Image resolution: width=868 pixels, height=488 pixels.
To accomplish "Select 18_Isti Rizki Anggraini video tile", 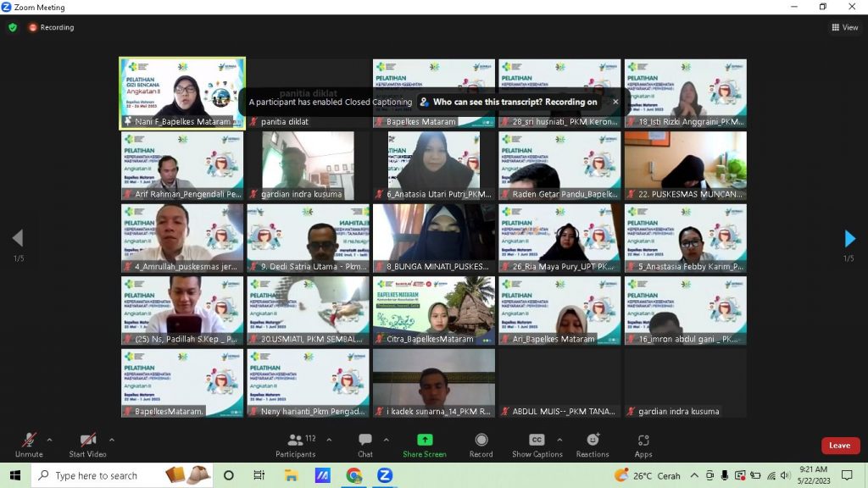I will (685, 93).
